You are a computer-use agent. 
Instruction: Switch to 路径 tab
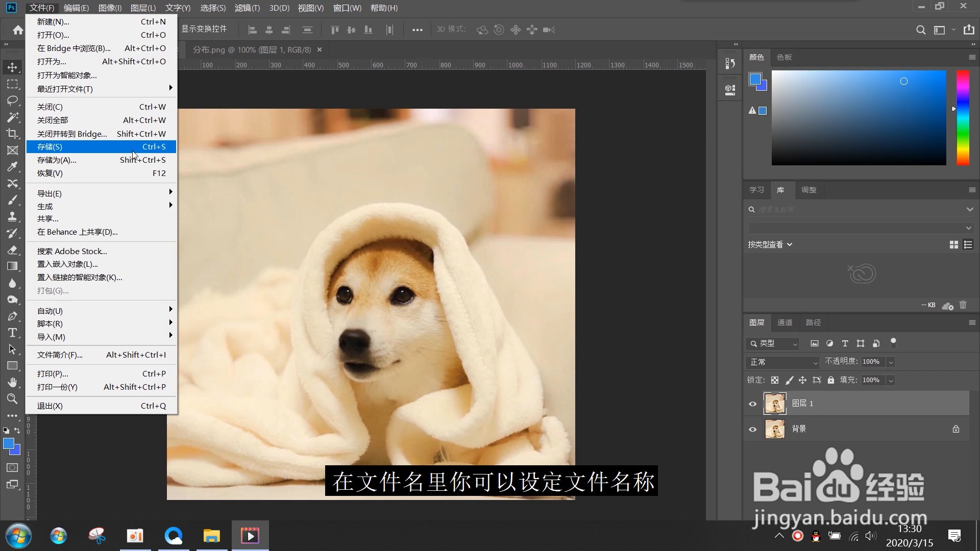coord(813,322)
